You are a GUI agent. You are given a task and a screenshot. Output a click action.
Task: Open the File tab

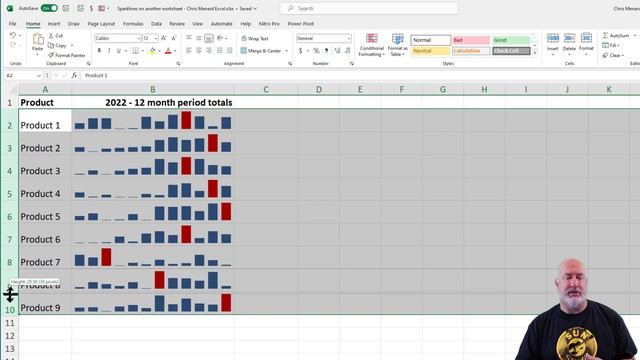[13, 24]
